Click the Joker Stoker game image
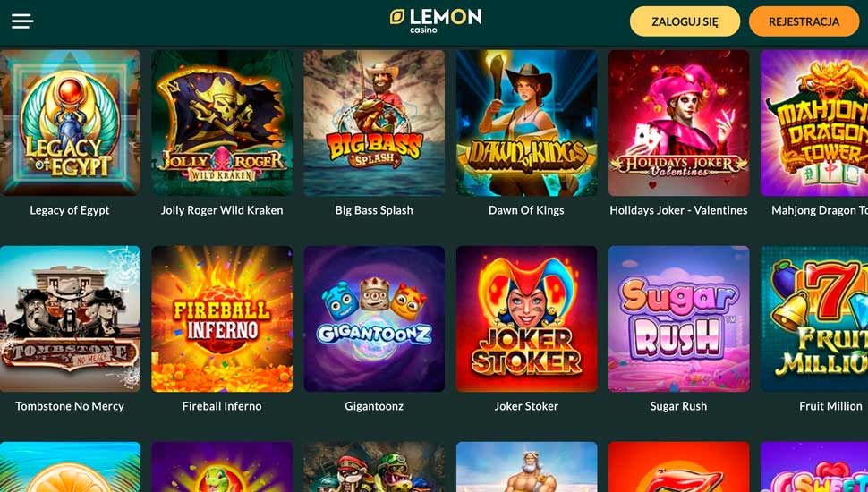 click(x=526, y=318)
